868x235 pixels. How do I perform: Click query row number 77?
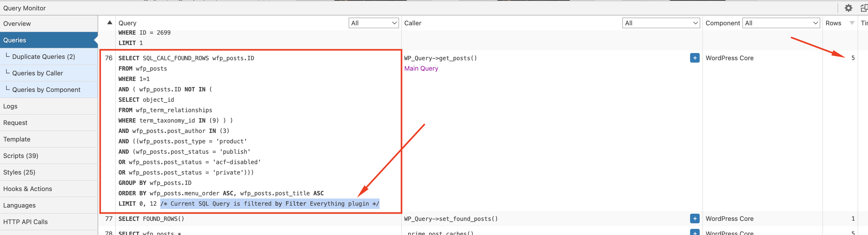click(x=109, y=218)
